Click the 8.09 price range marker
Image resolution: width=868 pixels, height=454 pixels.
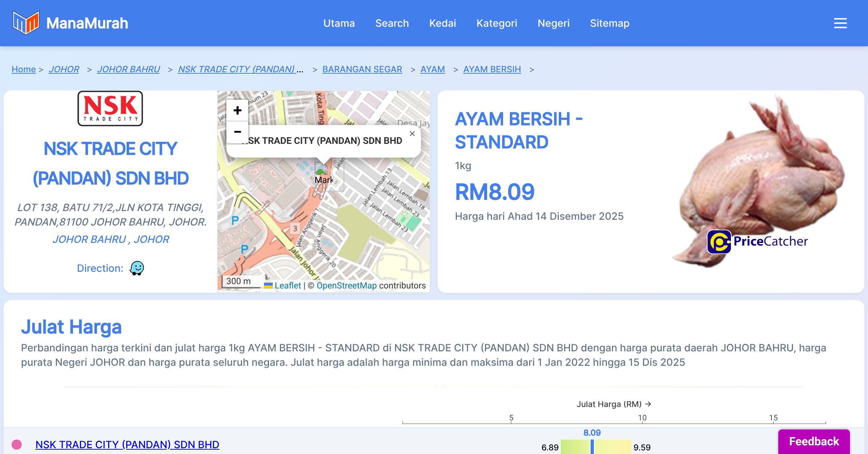592,446
